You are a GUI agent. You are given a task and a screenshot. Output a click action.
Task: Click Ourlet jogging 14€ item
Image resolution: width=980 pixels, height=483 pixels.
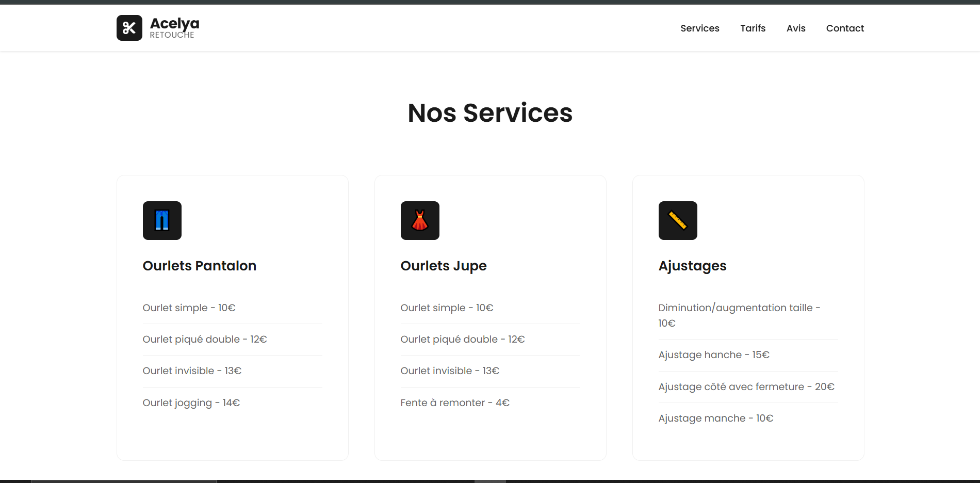(x=191, y=403)
